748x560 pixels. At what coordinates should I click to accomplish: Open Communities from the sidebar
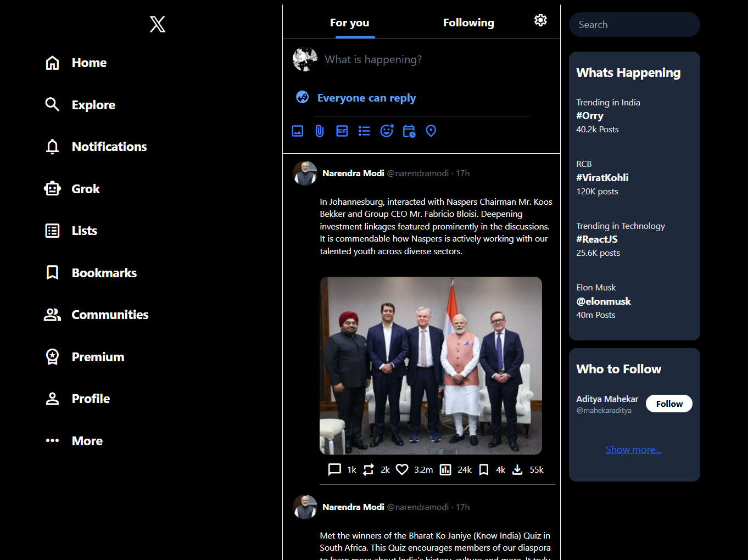point(110,315)
